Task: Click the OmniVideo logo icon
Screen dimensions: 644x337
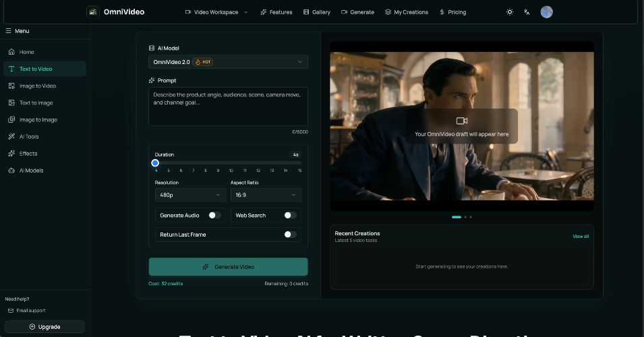Action: [x=93, y=12]
